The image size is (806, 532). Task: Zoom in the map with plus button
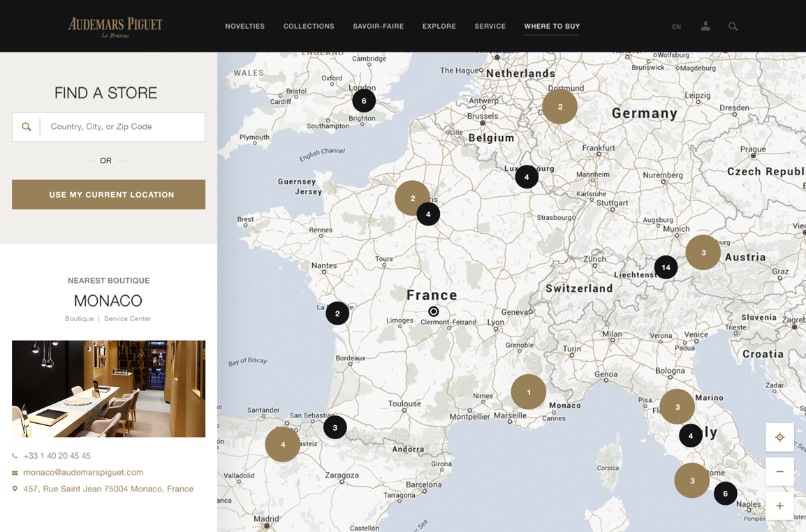pyautogui.click(x=779, y=505)
